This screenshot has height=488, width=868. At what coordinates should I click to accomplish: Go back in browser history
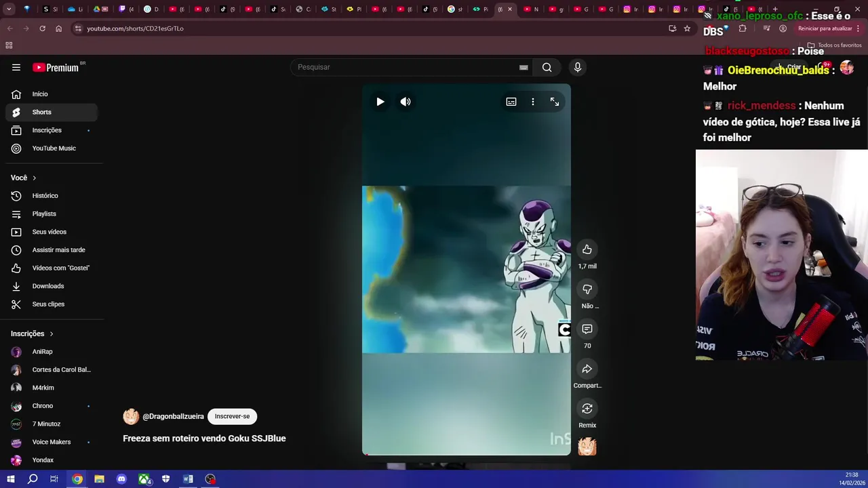[x=9, y=28]
